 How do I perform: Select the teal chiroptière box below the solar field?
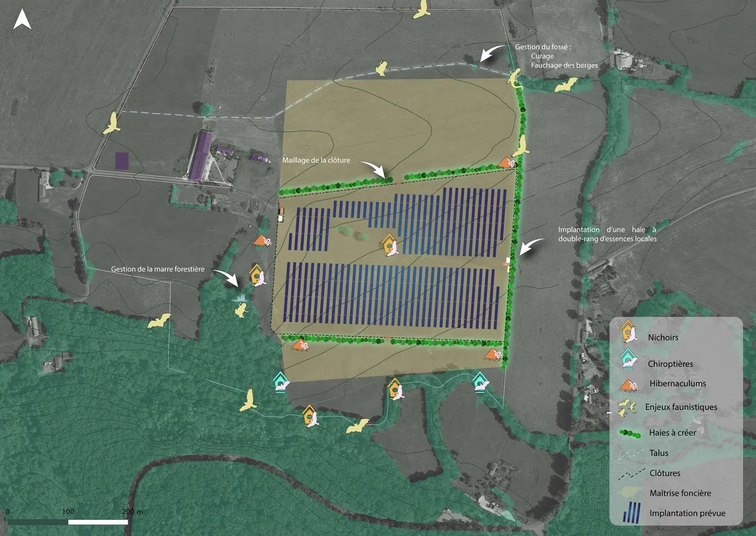coord(281,384)
